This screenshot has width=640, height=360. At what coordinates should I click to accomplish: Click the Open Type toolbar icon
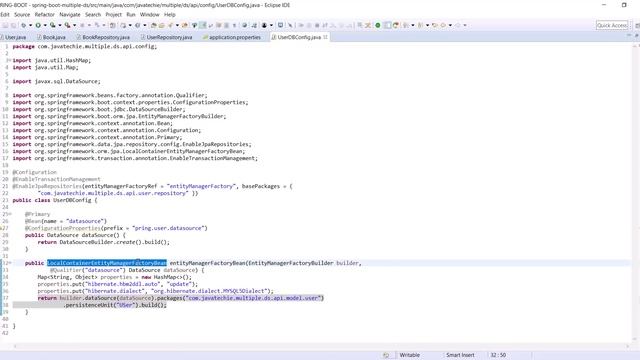tap(154, 25)
